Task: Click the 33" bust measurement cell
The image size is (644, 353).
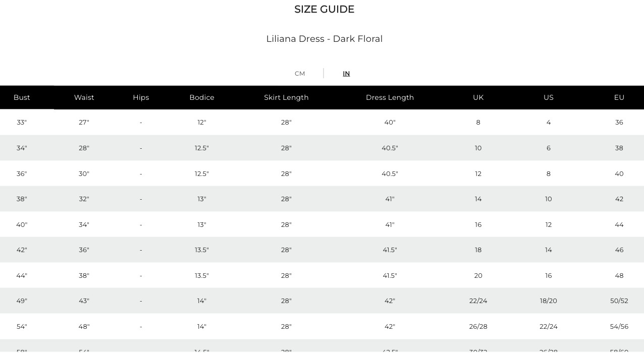Action: click(x=22, y=123)
